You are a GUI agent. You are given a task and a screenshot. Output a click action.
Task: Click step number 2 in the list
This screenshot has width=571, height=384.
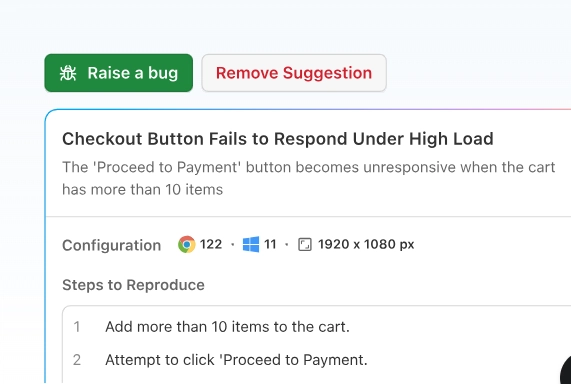[76, 360]
